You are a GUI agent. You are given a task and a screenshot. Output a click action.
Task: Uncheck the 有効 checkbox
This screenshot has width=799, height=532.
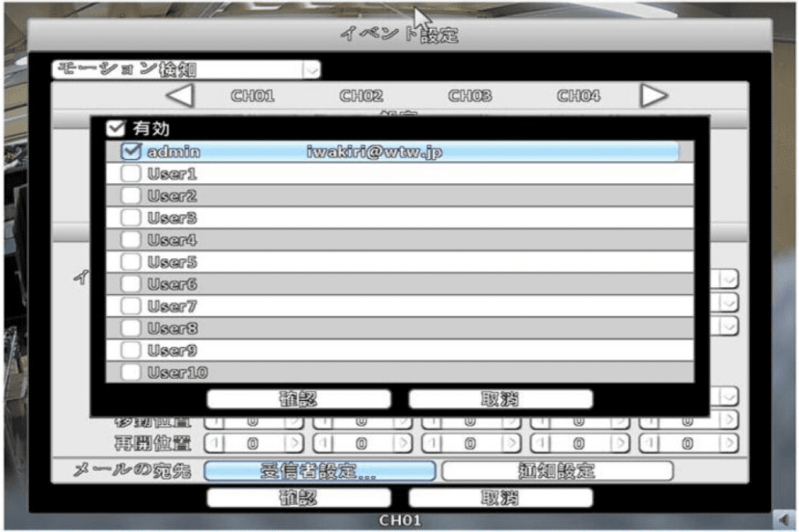tap(118, 129)
